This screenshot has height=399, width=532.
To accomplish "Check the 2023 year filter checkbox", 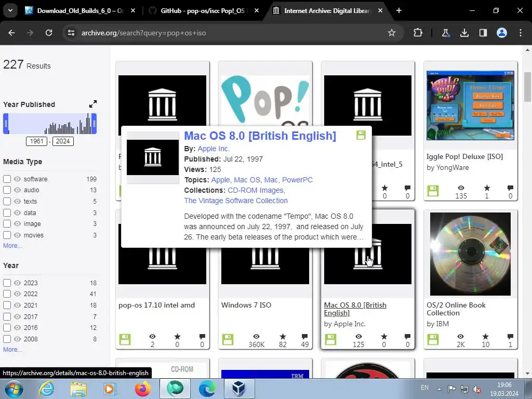I will (7, 283).
